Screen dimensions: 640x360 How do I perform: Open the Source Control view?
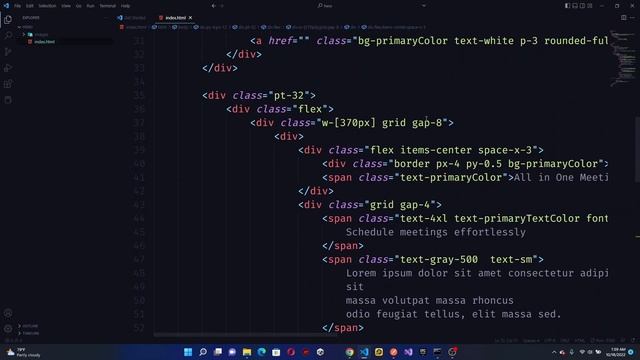(8, 52)
